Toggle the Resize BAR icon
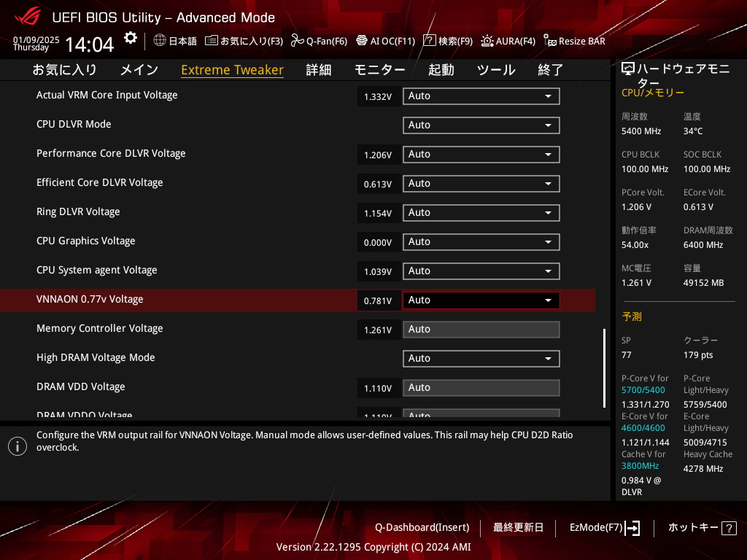The height and width of the screenshot is (560, 747). pos(550,41)
